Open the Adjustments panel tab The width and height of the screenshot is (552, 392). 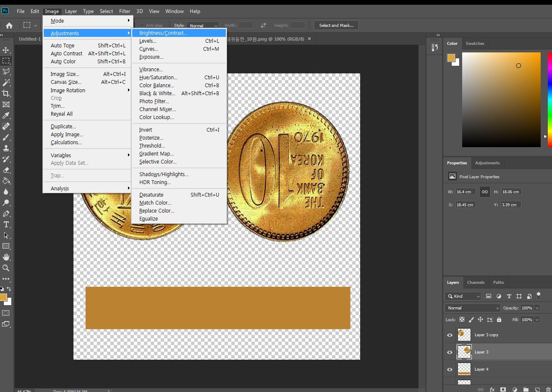point(487,163)
